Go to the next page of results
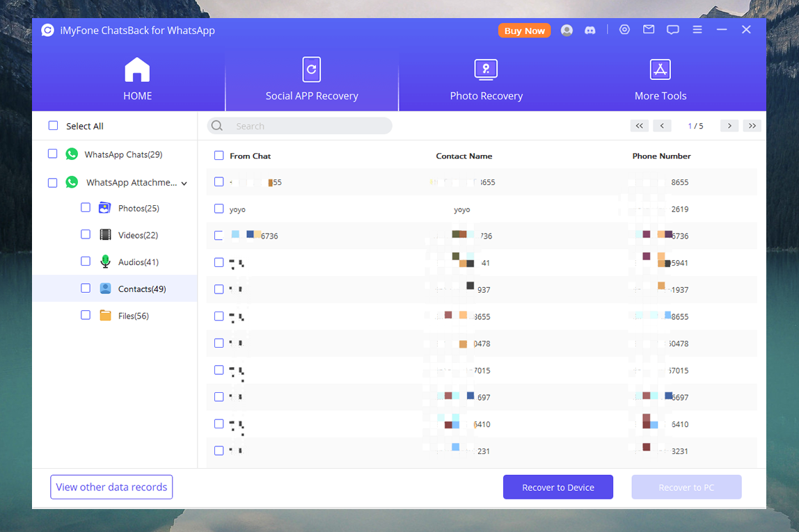This screenshot has height=532, width=799. (x=729, y=126)
